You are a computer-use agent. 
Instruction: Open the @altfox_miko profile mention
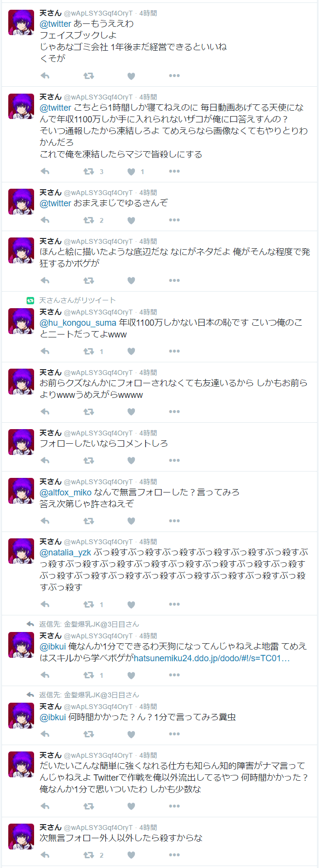click(65, 493)
